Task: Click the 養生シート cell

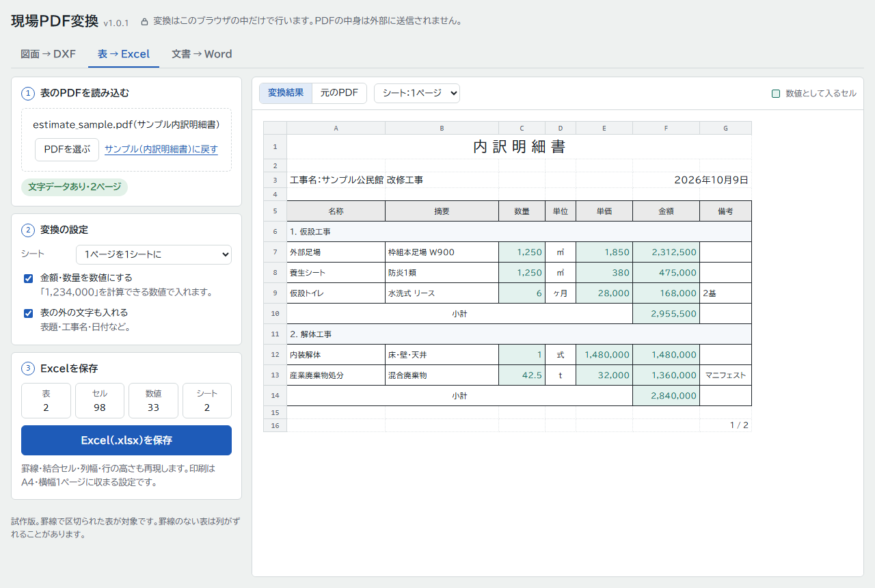Action: [336, 273]
